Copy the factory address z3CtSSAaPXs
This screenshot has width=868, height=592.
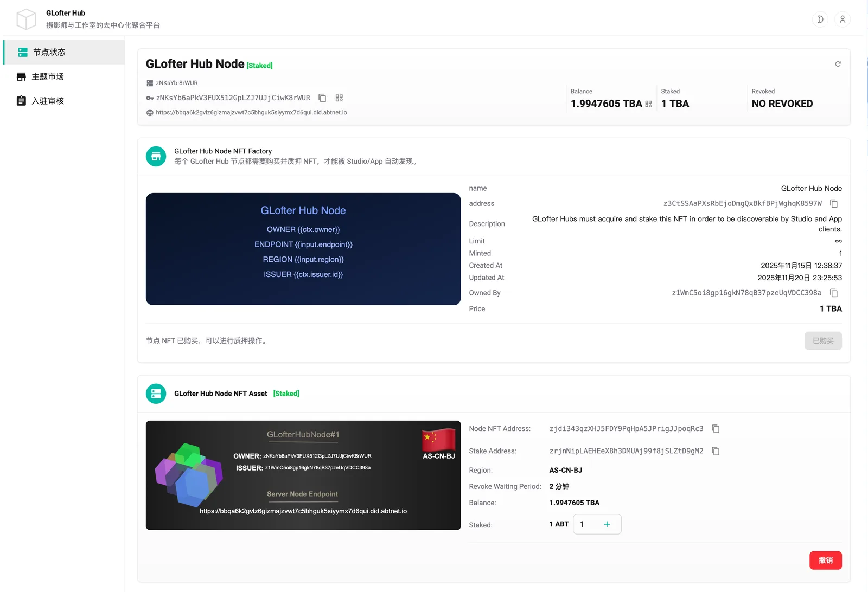click(834, 204)
